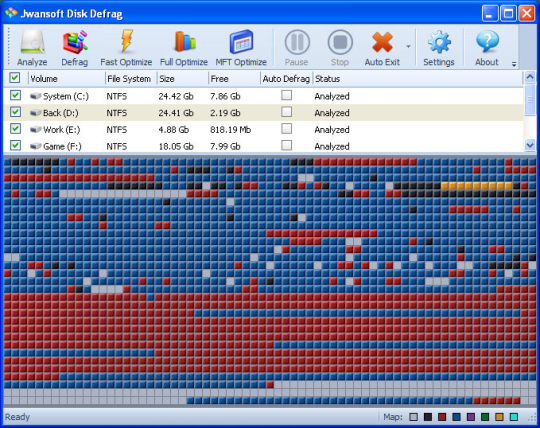540x428 pixels.
Task: Click the Pause toolbar button
Action: point(297,48)
